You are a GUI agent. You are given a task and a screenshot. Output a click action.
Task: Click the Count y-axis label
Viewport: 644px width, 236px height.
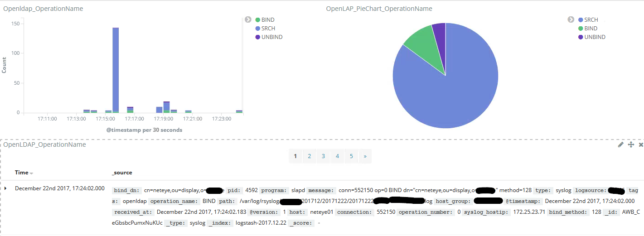tap(5, 65)
